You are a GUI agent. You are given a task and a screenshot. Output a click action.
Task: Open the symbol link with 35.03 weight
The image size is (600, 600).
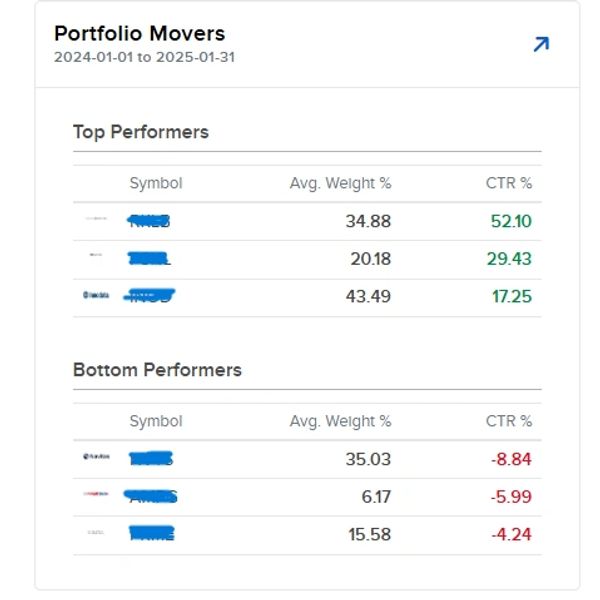point(152,459)
